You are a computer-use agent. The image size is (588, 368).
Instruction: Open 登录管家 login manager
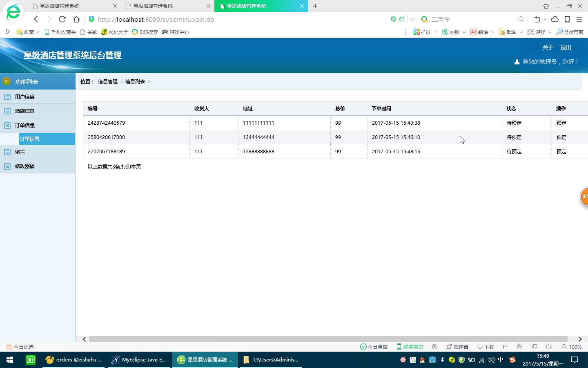pyautogui.click(x=570, y=32)
